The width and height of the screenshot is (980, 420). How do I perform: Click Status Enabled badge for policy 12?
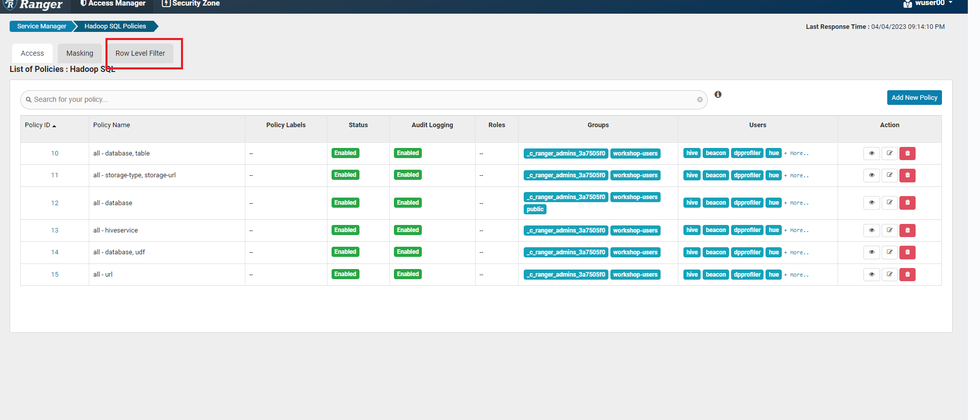[345, 203]
